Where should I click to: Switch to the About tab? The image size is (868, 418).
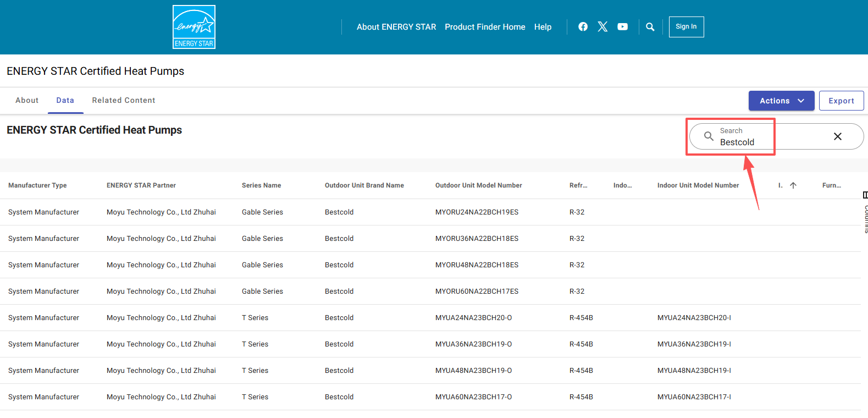point(27,100)
